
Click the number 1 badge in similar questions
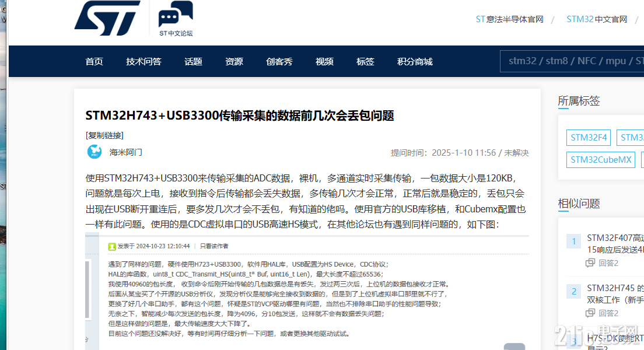click(x=574, y=242)
